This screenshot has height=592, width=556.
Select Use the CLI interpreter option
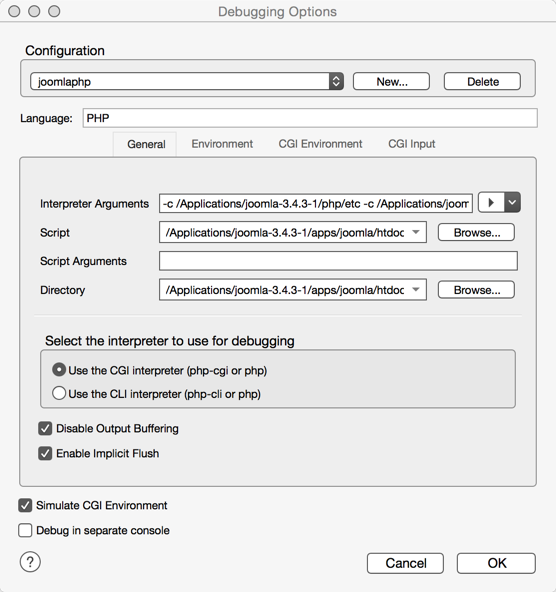(x=59, y=393)
